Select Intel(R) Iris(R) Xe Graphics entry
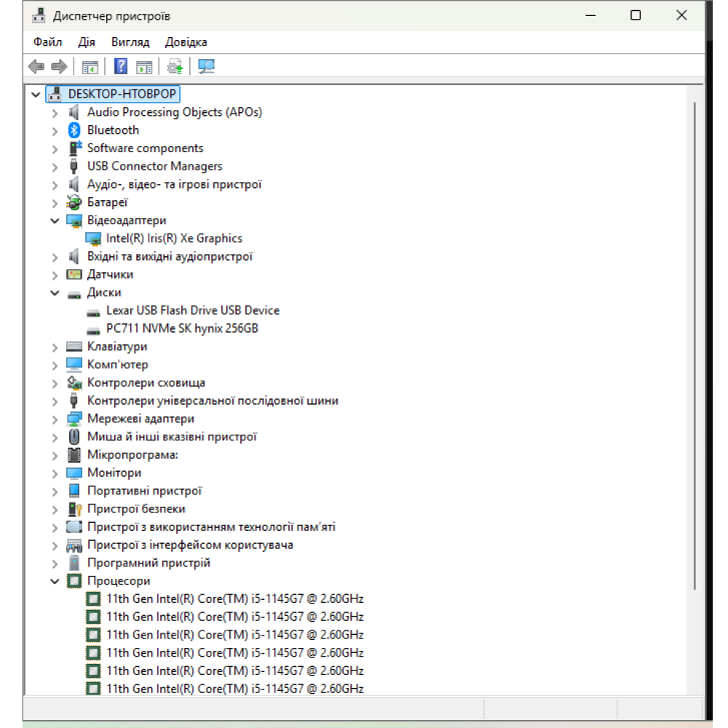Viewport: 728px width, 728px height. 174,238
